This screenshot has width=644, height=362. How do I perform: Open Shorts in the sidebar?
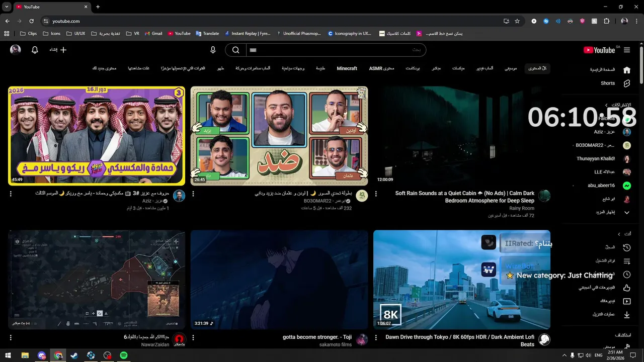[x=609, y=83]
